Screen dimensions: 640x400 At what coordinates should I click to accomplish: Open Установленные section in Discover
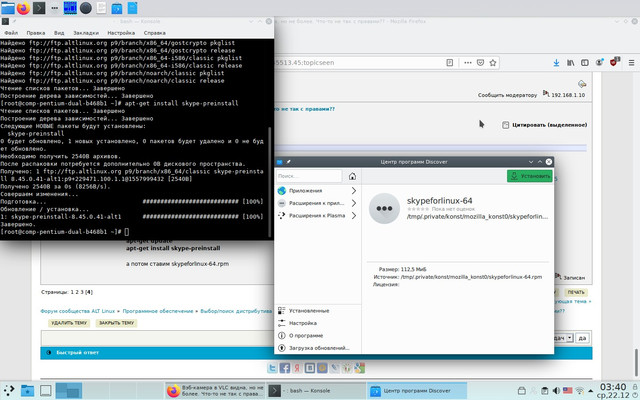pos(318,311)
